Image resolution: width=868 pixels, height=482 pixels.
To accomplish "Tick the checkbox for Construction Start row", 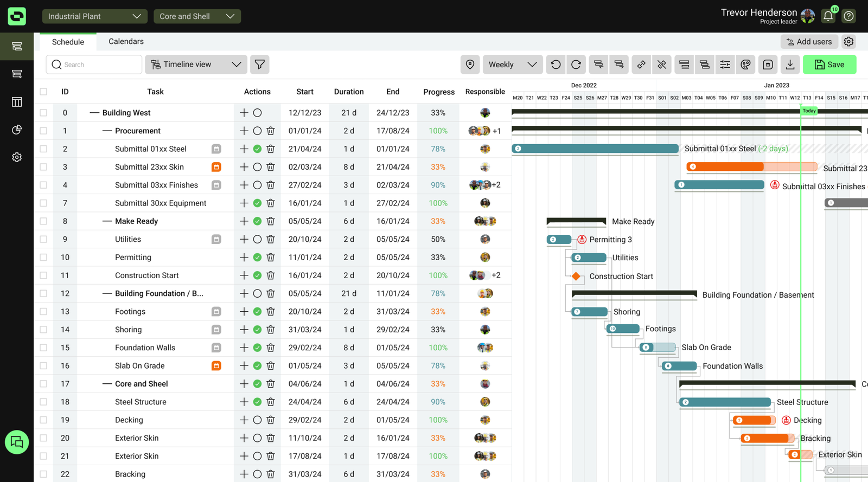I will 43,275.
